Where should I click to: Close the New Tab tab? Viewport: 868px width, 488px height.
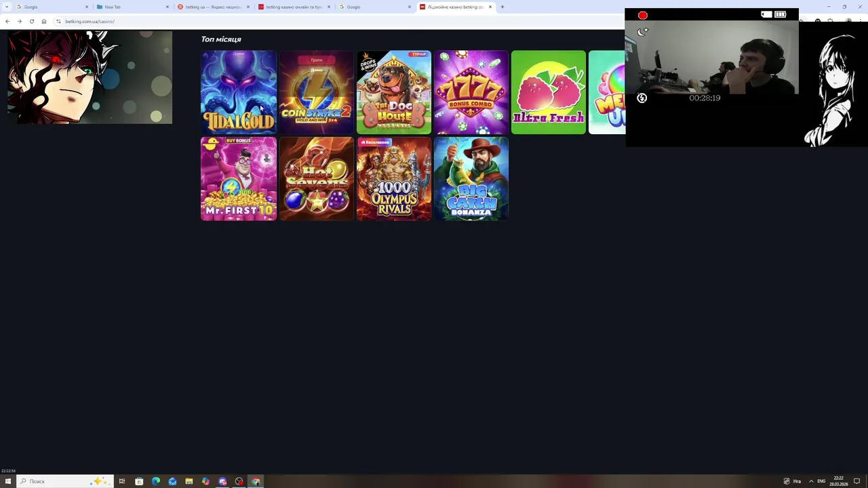tap(167, 7)
